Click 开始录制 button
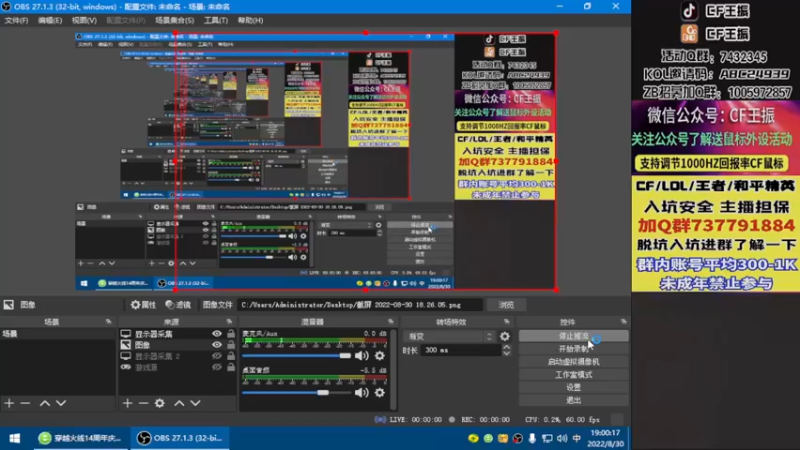 tap(573, 349)
